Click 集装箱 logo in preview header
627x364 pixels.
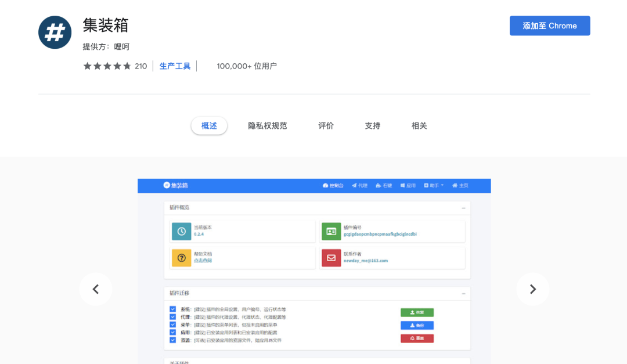[x=175, y=185]
